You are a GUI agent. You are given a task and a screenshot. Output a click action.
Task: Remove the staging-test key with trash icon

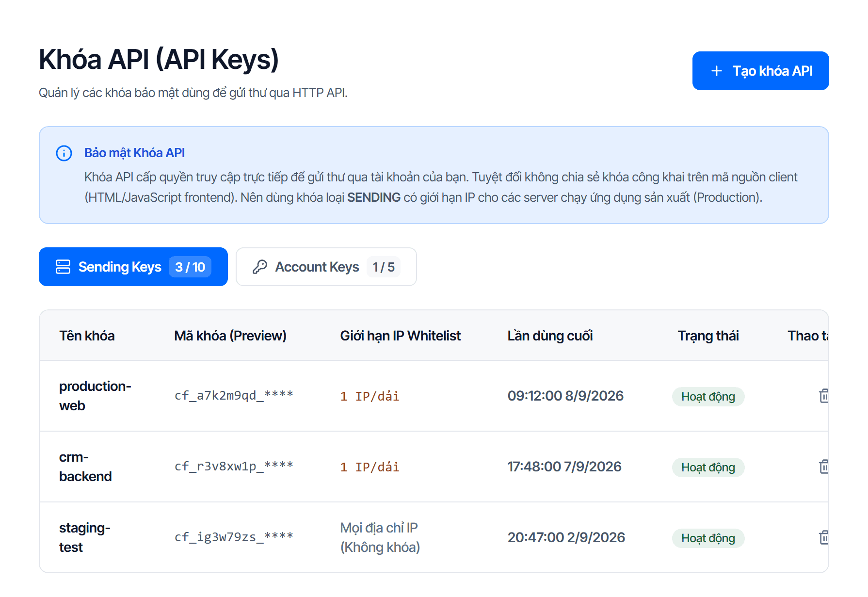tap(823, 537)
